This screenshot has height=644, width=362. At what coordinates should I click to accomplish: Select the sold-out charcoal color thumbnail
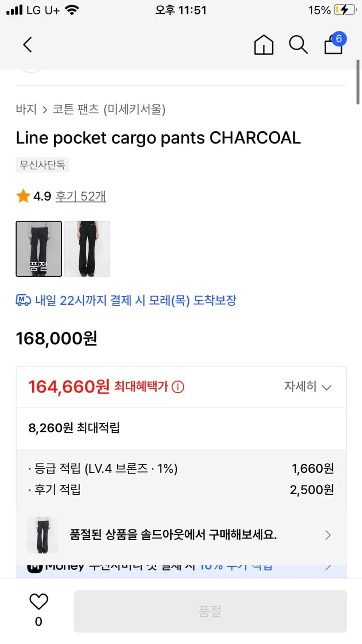pos(39,249)
